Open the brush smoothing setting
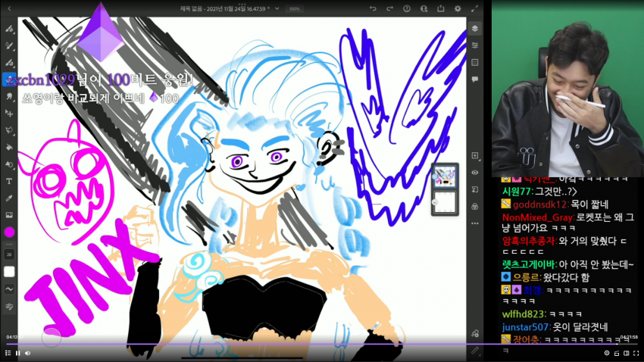644x362 pixels. coord(9,289)
